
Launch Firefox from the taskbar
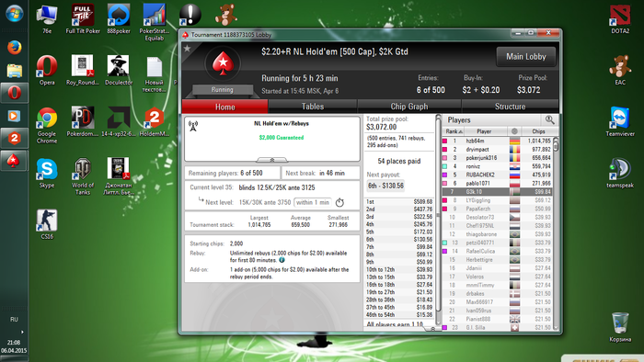(x=14, y=48)
